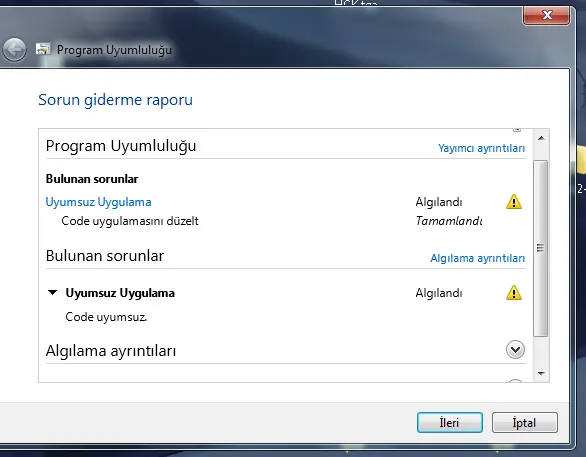Viewport: 586px width, 457px height.
Task: Select the text 'Code uygulamasını düzelt'
Action: pos(130,221)
